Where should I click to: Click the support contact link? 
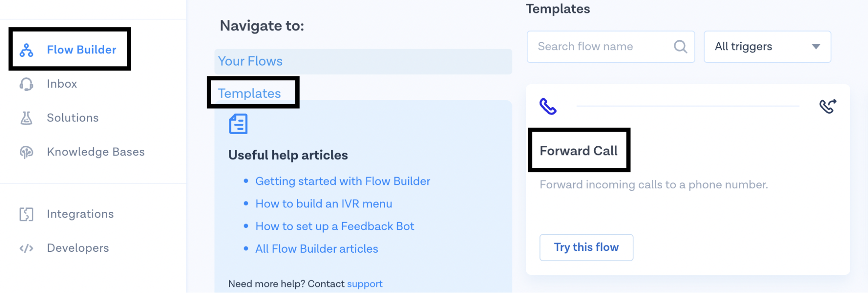[365, 284]
